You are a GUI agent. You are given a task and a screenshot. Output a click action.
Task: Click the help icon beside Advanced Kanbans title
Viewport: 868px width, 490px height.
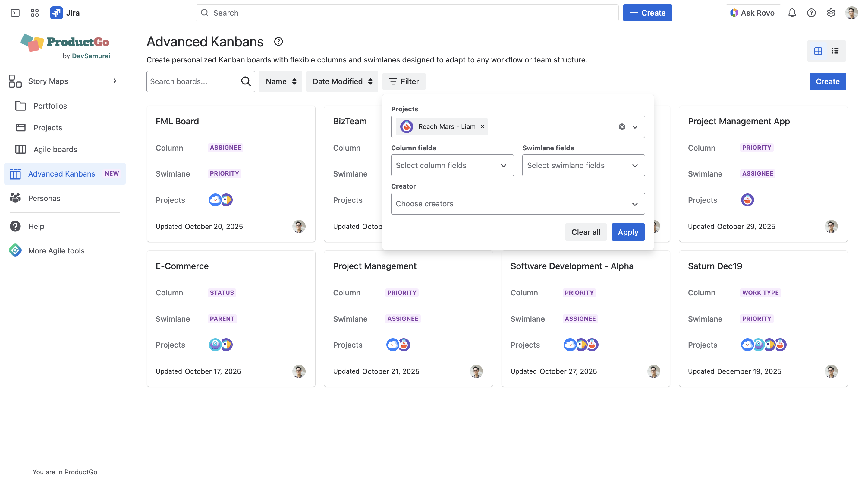coord(278,41)
